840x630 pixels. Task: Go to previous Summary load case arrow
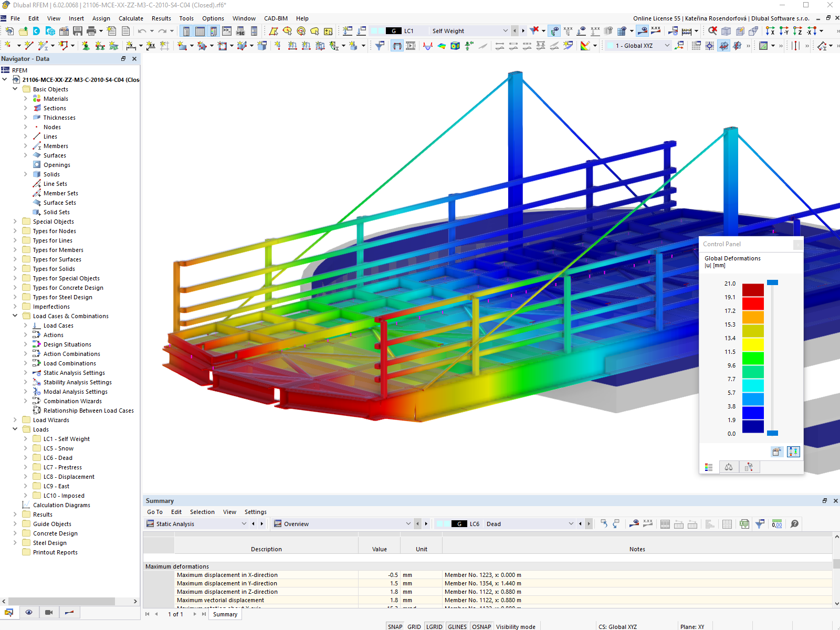tap(580, 523)
